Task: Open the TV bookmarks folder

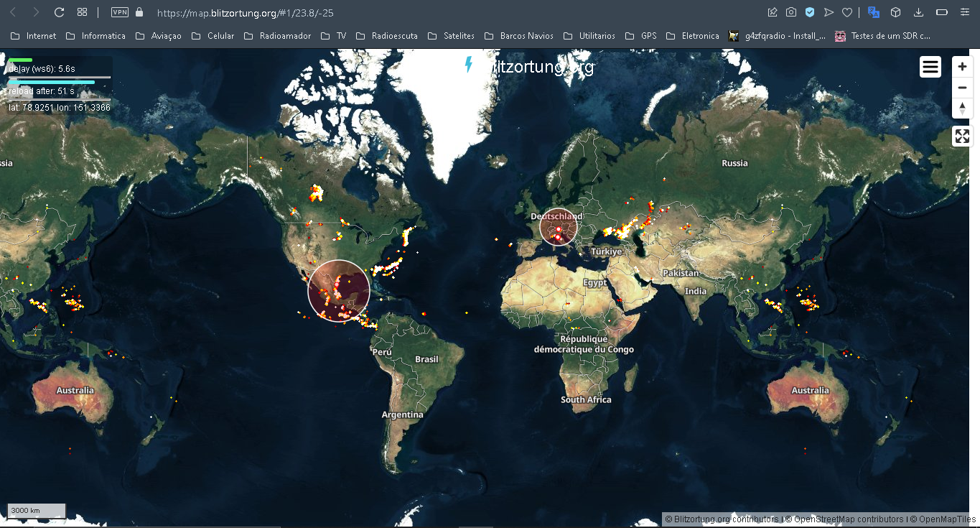Action: pyautogui.click(x=333, y=36)
